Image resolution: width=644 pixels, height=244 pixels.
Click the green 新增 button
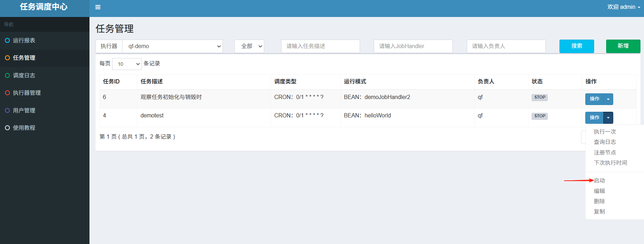coord(623,46)
